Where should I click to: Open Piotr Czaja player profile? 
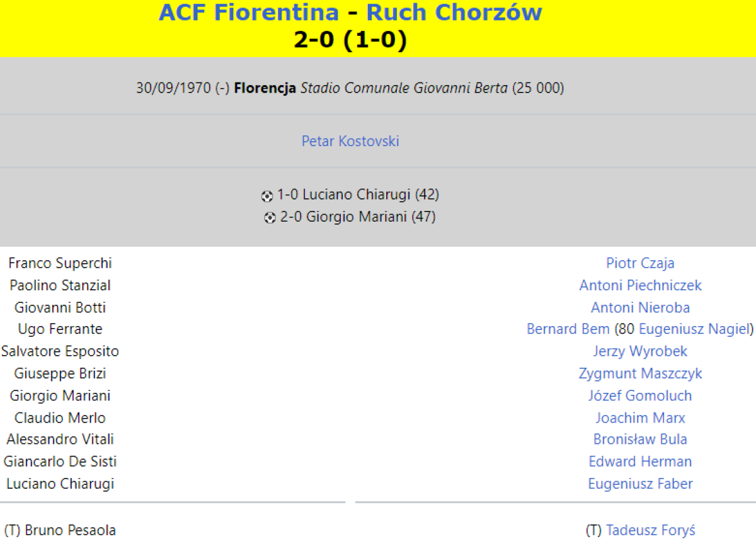[640, 263]
